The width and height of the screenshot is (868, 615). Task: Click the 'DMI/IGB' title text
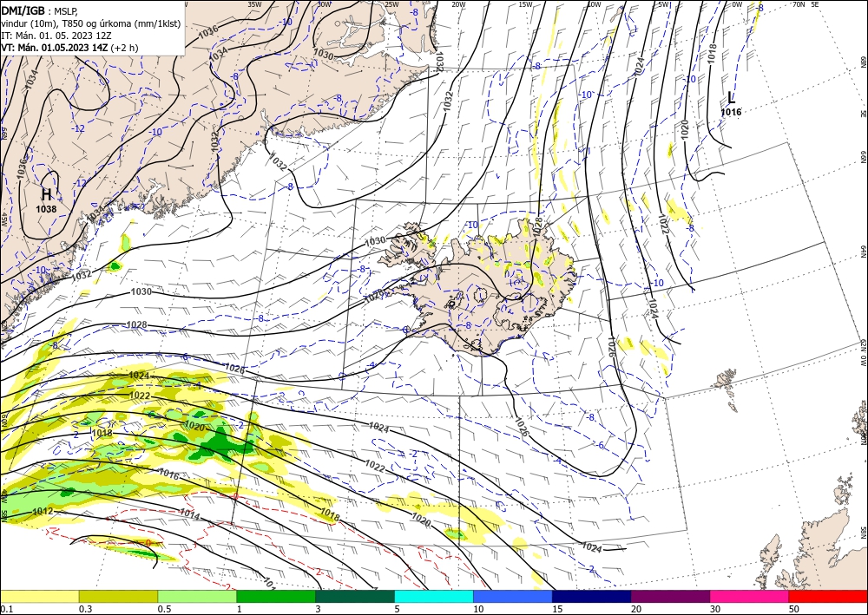click(23, 10)
